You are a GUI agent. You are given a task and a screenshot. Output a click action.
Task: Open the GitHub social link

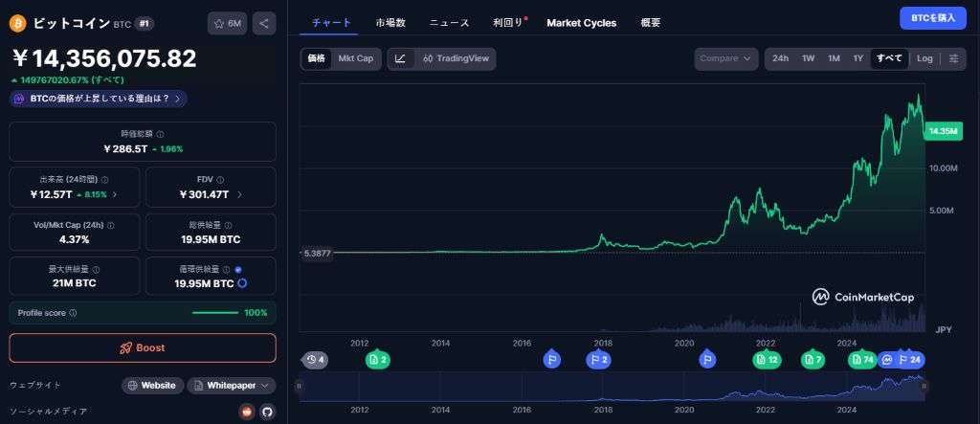[x=268, y=412]
